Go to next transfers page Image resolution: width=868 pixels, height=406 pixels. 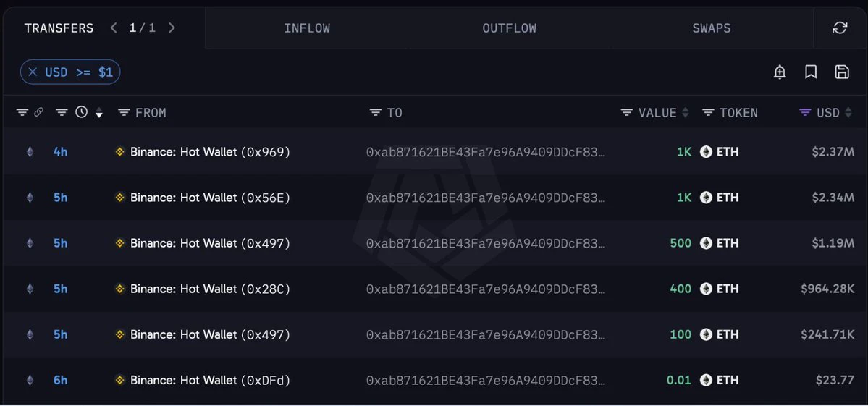[x=172, y=28]
